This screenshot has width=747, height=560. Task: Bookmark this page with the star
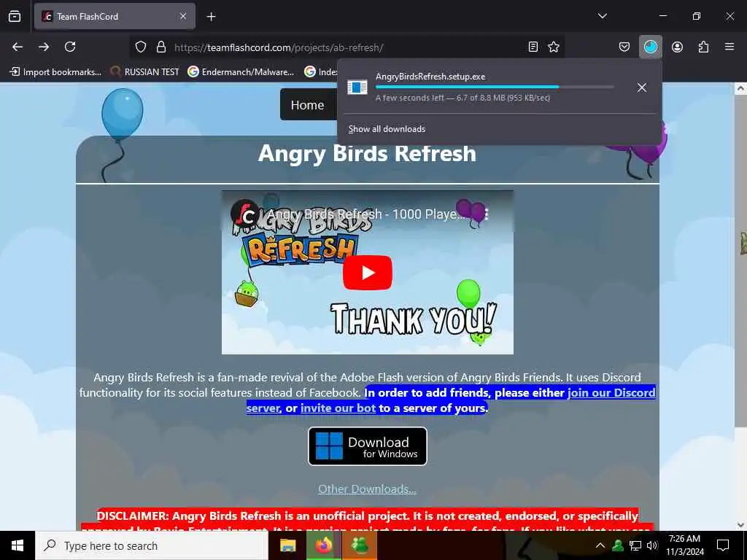[554, 47]
